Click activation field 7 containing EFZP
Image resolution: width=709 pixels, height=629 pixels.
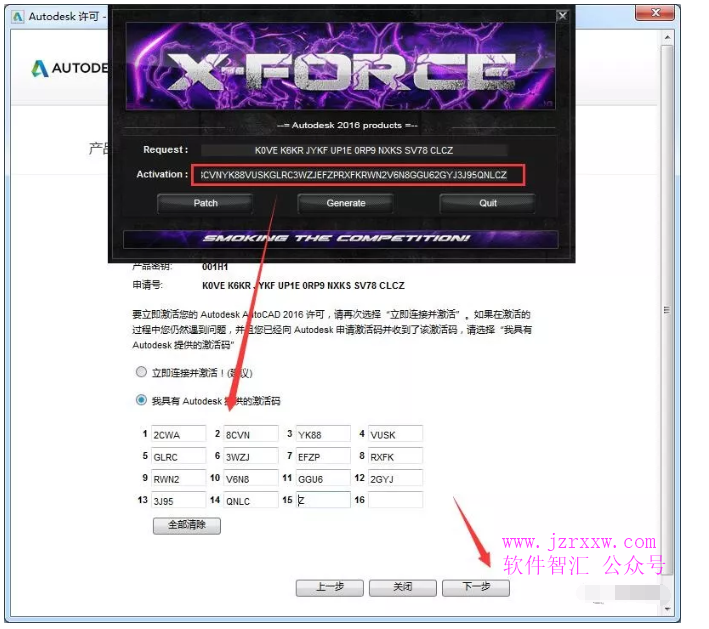tap(323, 456)
